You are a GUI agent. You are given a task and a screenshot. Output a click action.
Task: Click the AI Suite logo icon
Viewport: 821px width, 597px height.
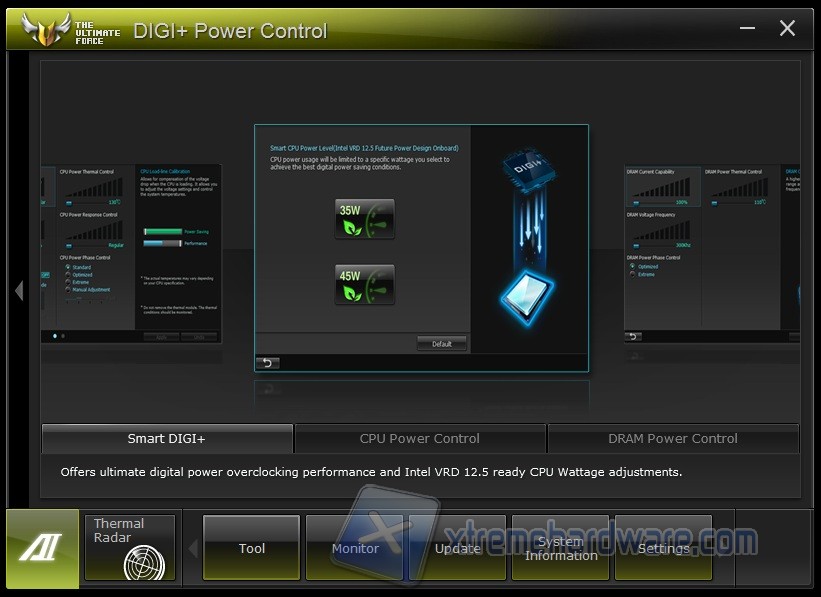point(42,547)
